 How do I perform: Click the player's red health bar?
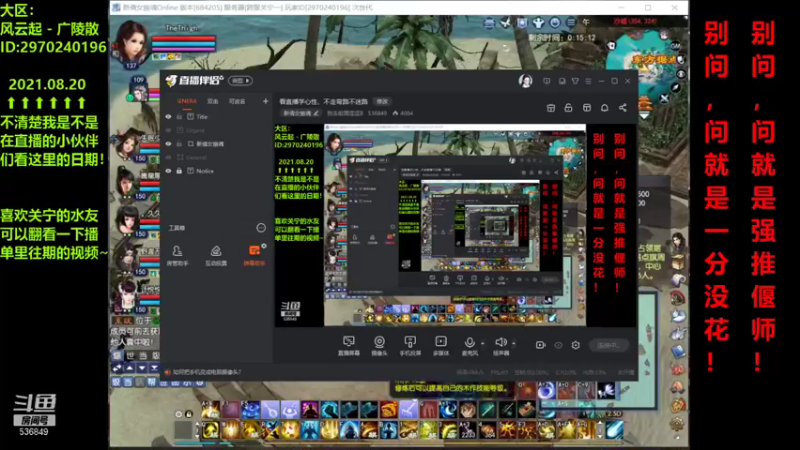pyautogui.click(x=183, y=39)
